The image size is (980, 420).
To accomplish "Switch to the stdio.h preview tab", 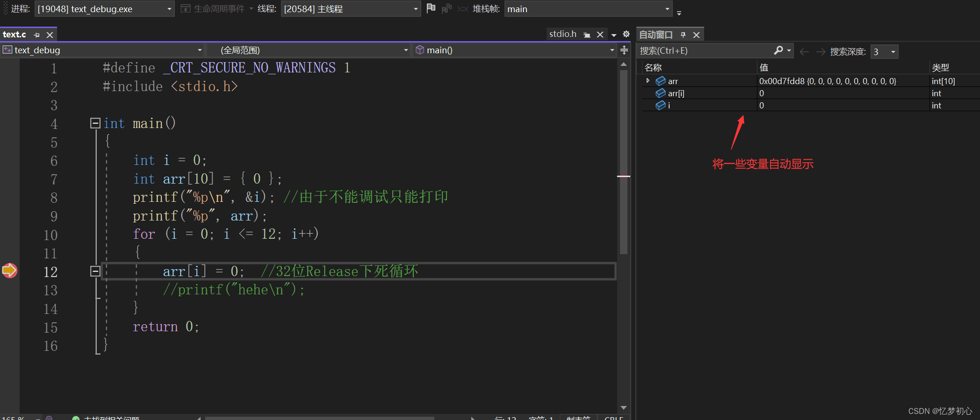I will (x=562, y=34).
